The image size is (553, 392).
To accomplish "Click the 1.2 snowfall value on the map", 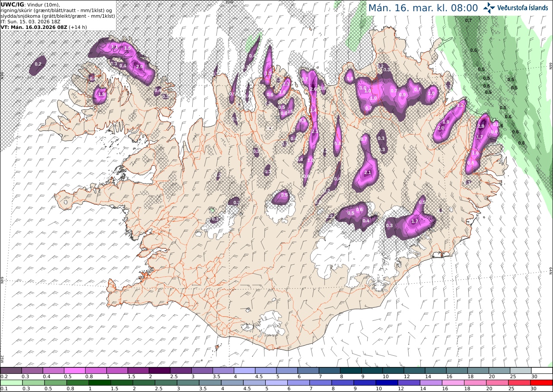I will click(x=461, y=105).
